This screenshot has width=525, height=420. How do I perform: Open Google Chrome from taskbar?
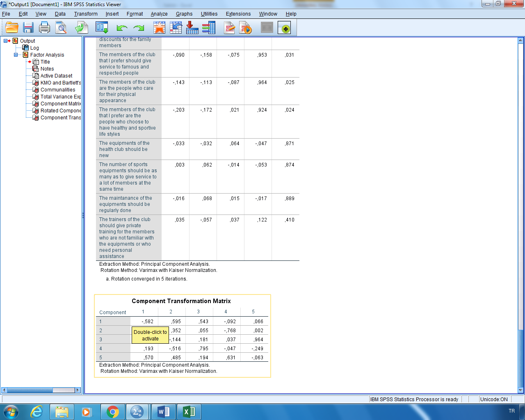[113, 411]
